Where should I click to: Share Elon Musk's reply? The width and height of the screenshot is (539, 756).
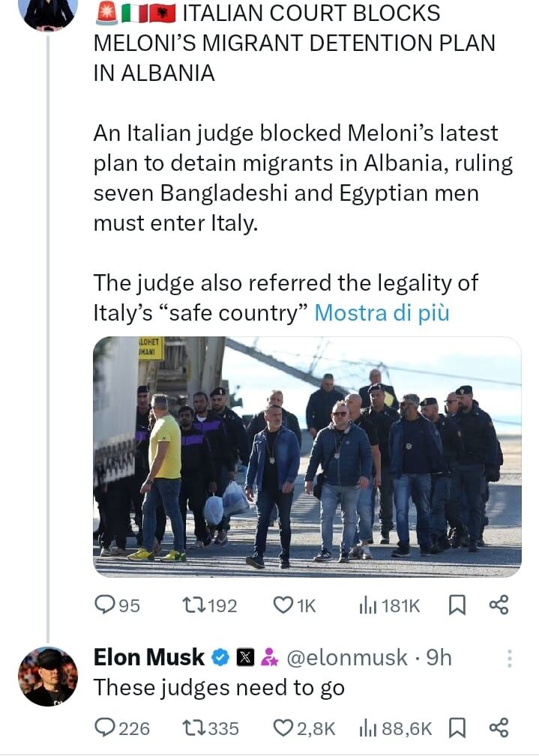(x=499, y=727)
